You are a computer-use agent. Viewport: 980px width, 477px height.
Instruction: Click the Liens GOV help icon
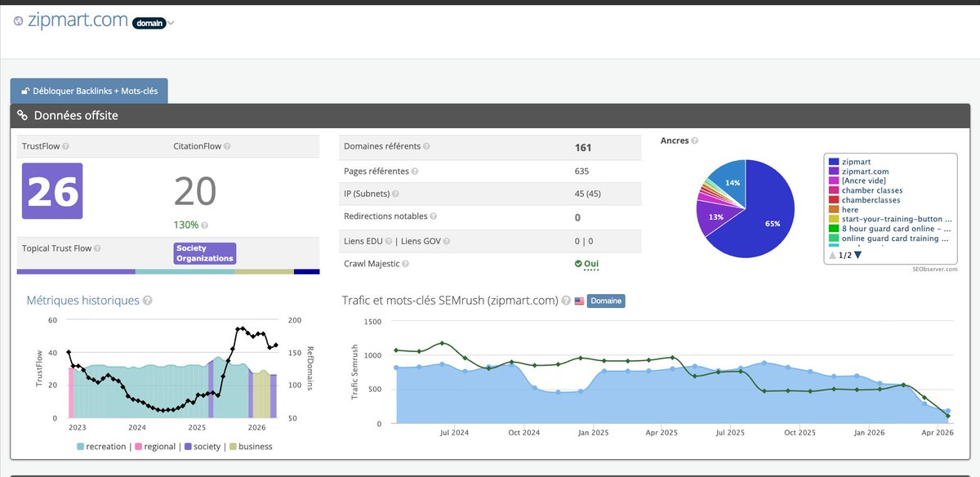point(446,241)
